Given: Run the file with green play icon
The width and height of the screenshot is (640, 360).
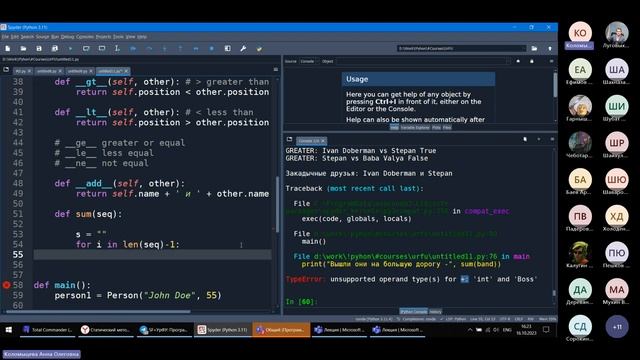Looking at the screenshot, I should tap(70, 49).
